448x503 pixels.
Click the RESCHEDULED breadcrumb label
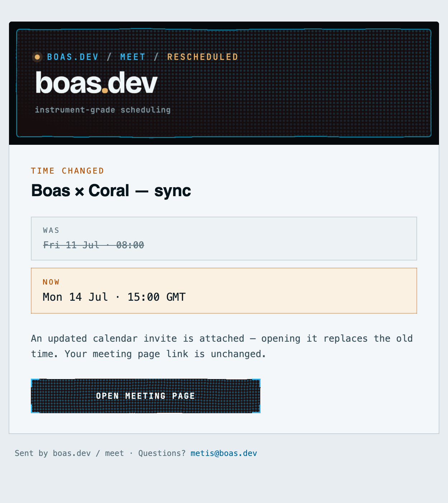pos(203,57)
